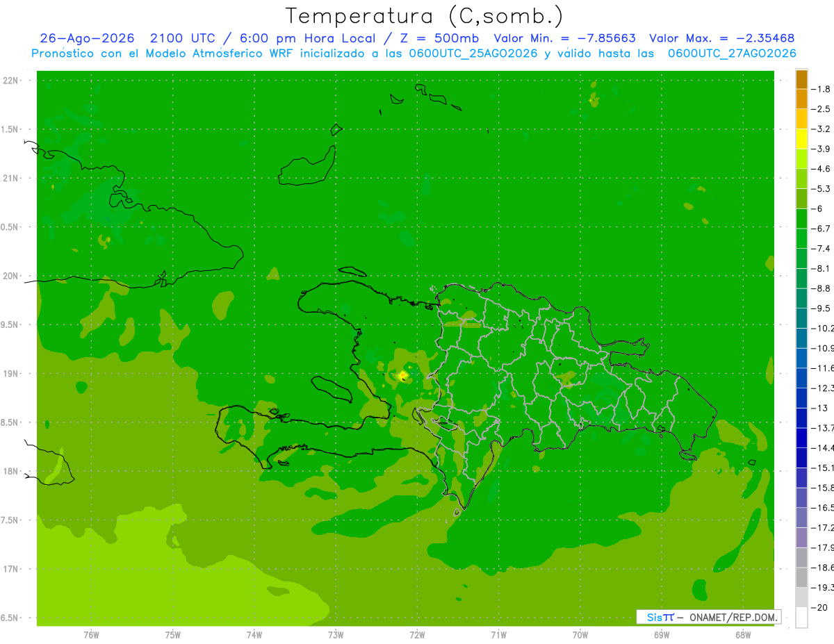Click the teal swatch between -9.5 and -10.2
The height and width of the screenshot is (644, 834).
(x=801, y=318)
